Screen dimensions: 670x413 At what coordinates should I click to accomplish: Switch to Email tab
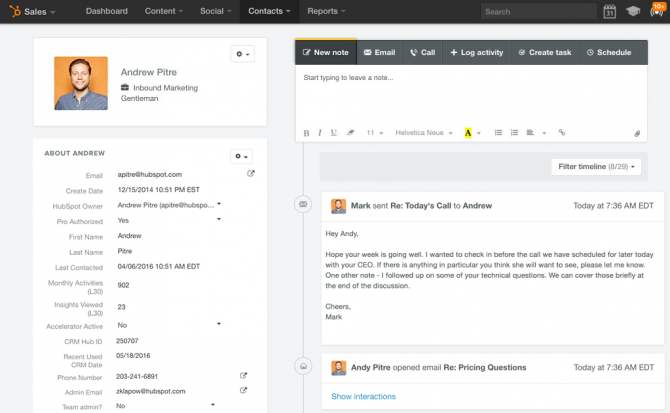pyautogui.click(x=379, y=53)
